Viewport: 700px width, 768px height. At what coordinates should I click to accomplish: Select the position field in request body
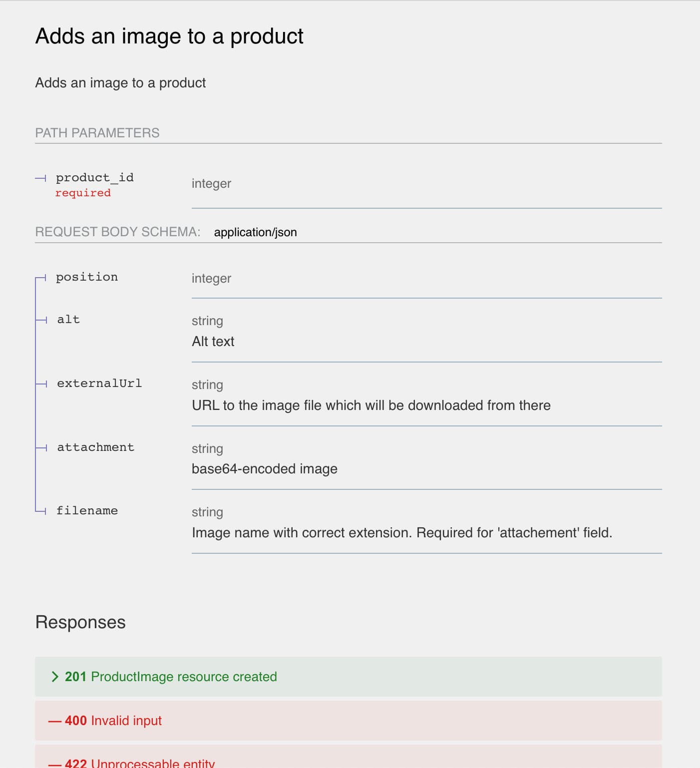tap(87, 277)
